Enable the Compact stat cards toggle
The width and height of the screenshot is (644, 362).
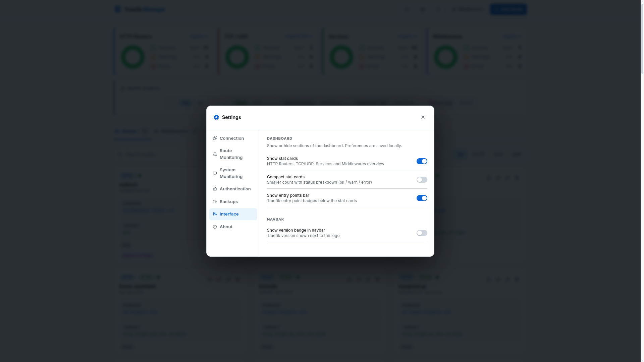[x=422, y=180]
